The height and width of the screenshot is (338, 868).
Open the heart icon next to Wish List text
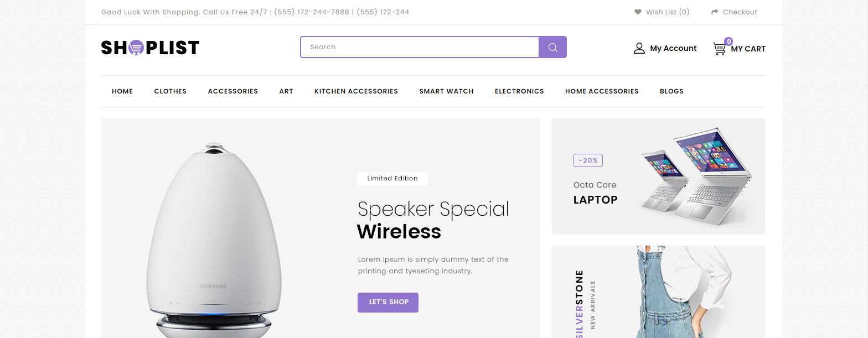pyautogui.click(x=637, y=11)
